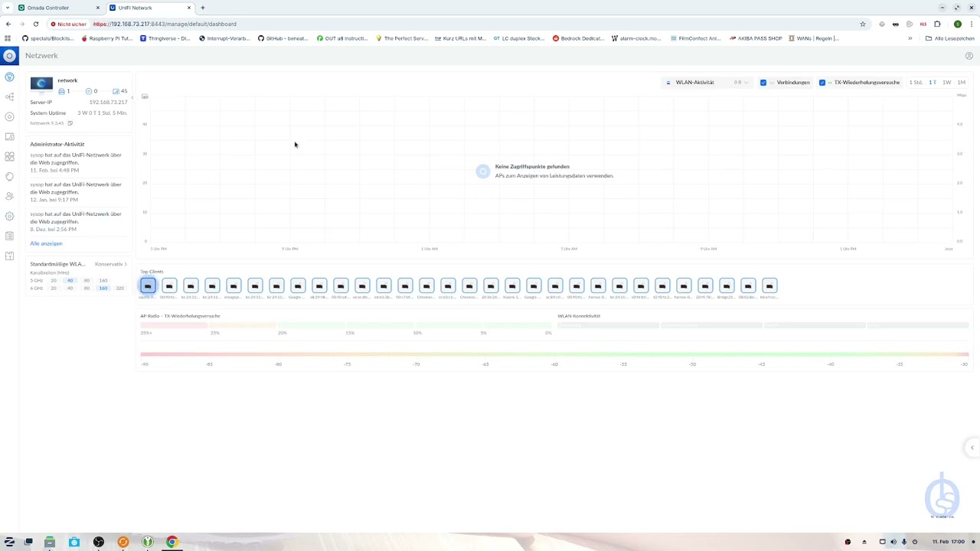Click the Nicht sicher security warning
Viewport: 980px width, 551px height.
69,24
